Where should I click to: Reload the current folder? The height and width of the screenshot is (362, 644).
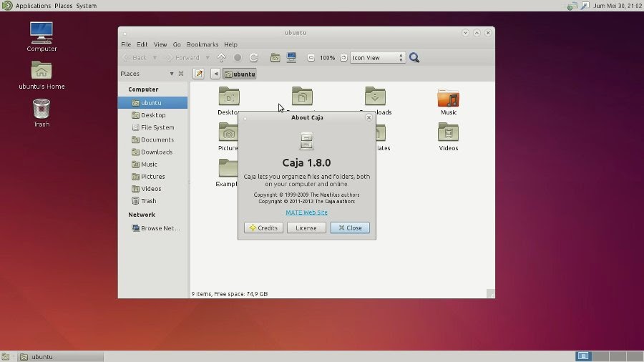point(254,58)
